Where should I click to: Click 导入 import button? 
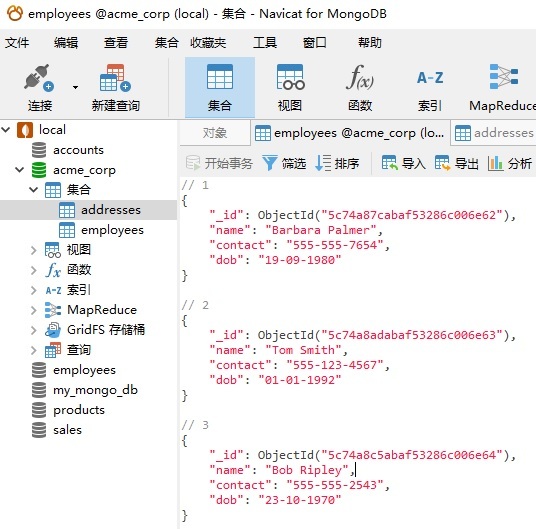[x=403, y=163]
